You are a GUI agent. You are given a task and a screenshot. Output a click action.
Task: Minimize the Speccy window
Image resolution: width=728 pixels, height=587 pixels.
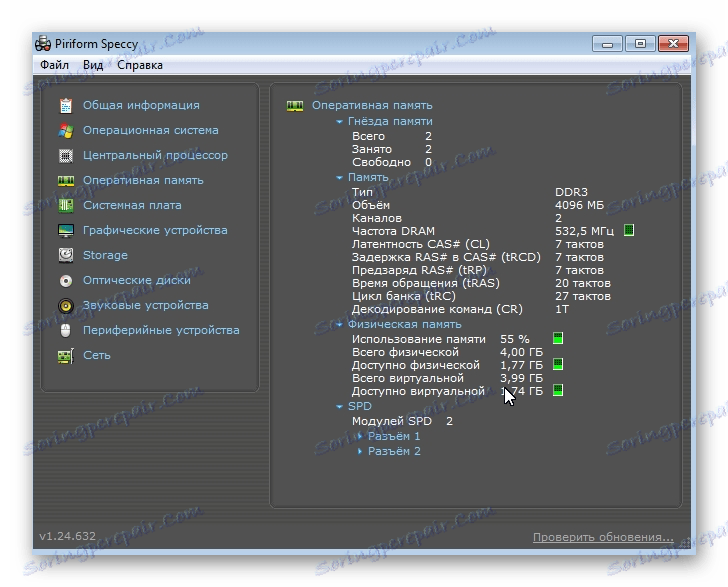coord(607,44)
